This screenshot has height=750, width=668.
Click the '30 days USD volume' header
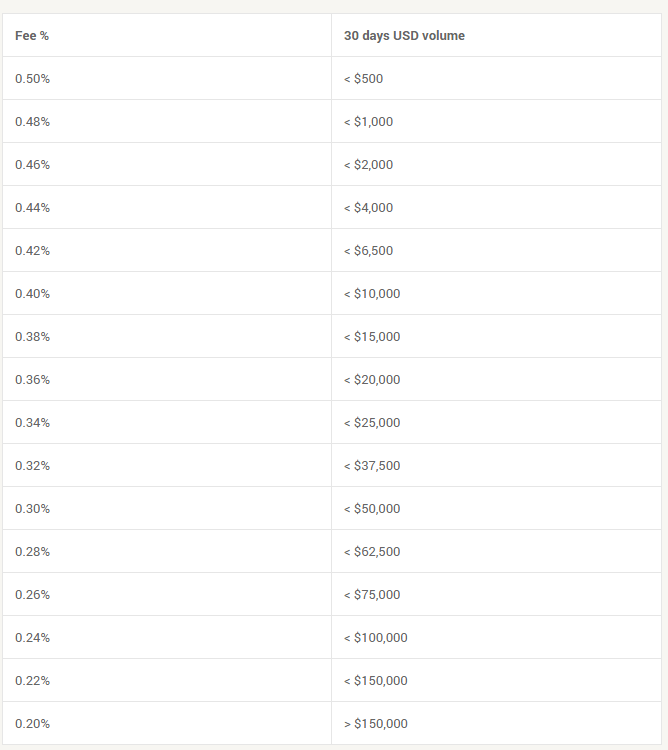coord(496,35)
